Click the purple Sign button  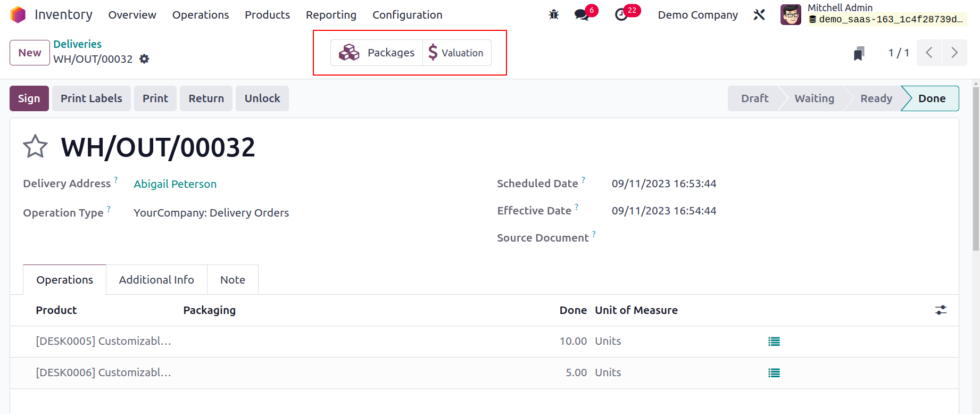(29, 98)
